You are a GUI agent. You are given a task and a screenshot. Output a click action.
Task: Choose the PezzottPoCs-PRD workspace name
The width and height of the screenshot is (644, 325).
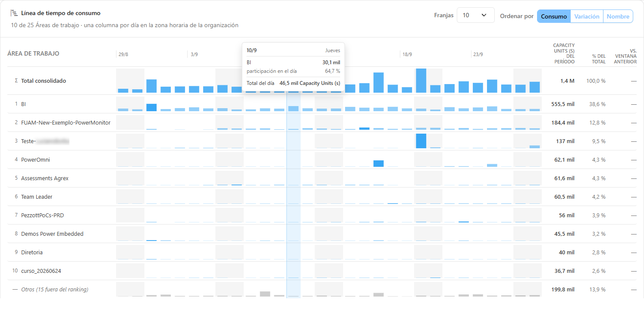42,216
